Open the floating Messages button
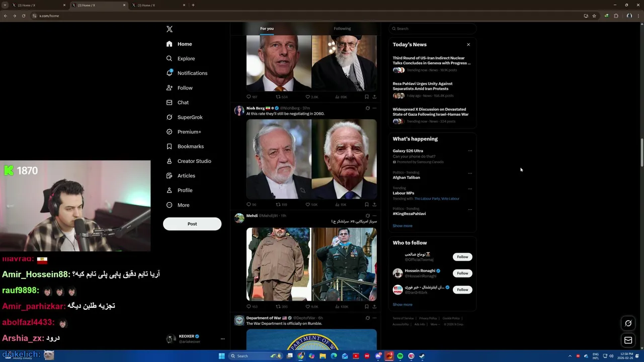Image resolution: width=644 pixels, height=362 pixels. coord(628,340)
